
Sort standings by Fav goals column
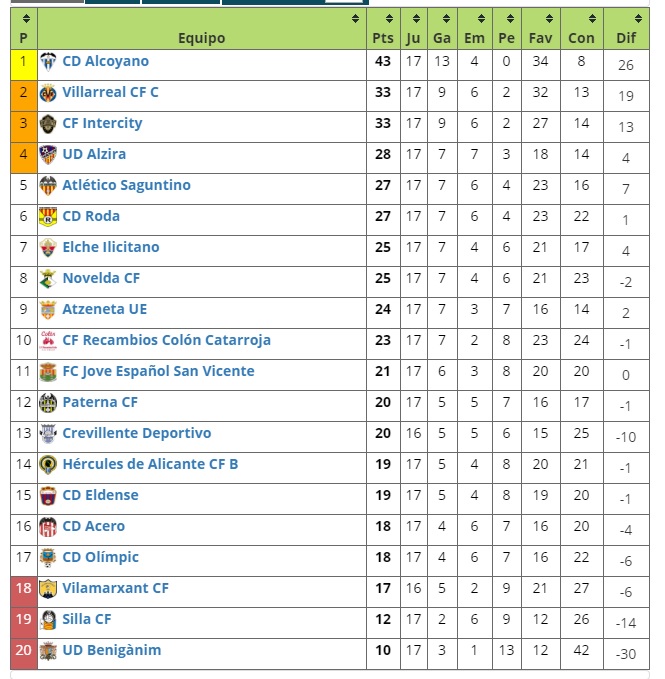(x=541, y=29)
